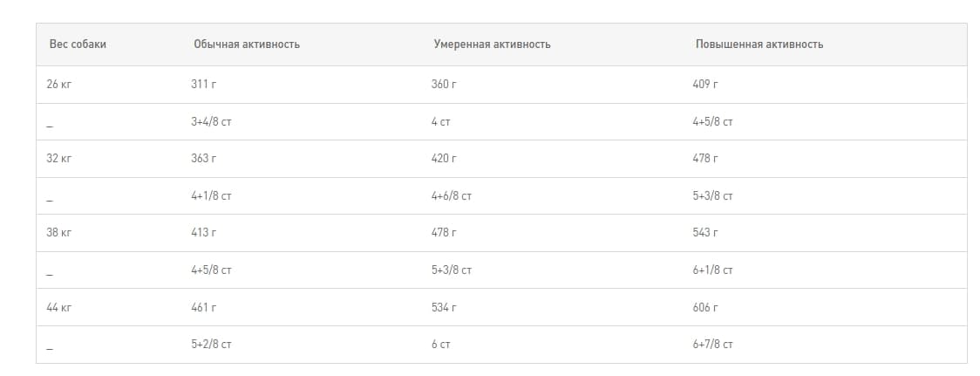Select the "4+6/8 ст" cell
The width and height of the screenshot is (980, 376).
pyautogui.click(x=451, y=196)
